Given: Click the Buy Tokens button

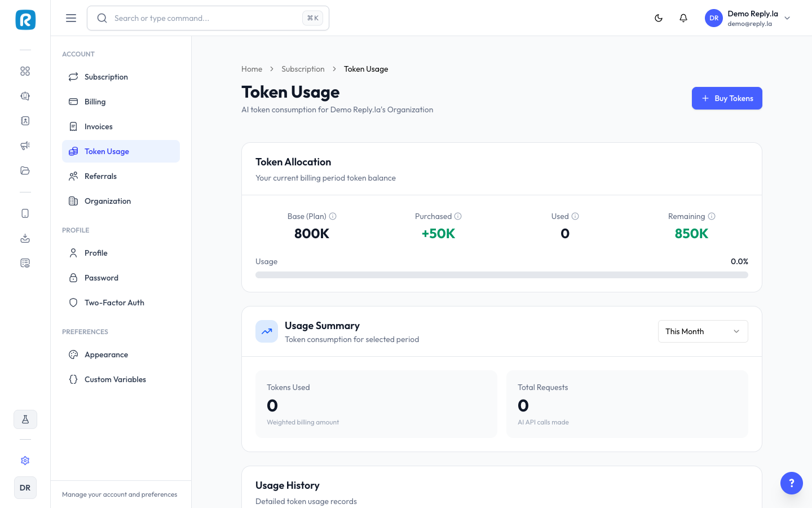Looking at the screenshot, I should tap(727, 98).
